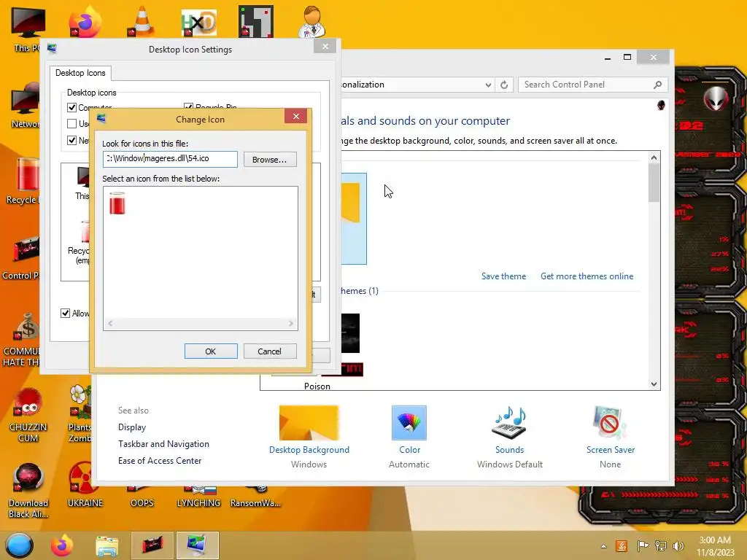Select the Desktop Icons tab
The width and height of the screenshot is (747, 560).
click(80, 73)
